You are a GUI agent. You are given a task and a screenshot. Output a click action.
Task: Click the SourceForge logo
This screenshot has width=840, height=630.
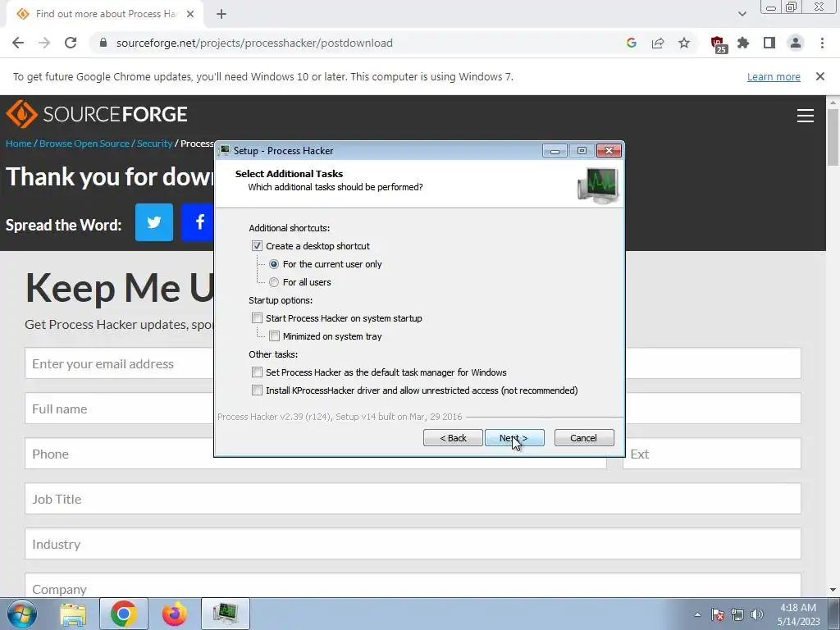coord(97,114)
